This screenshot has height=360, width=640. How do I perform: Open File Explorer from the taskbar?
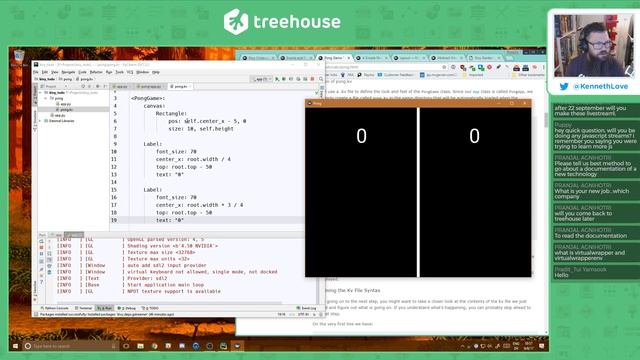click(x=140, y=346)
